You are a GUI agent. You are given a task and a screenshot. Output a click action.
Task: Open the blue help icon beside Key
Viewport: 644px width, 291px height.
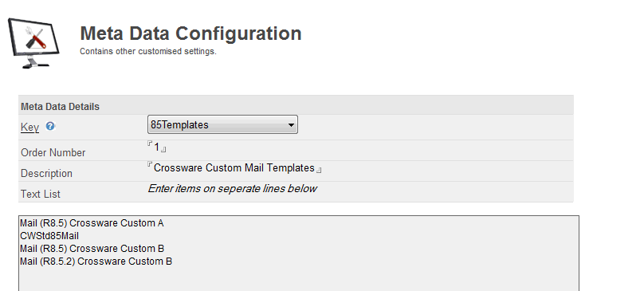50,126
